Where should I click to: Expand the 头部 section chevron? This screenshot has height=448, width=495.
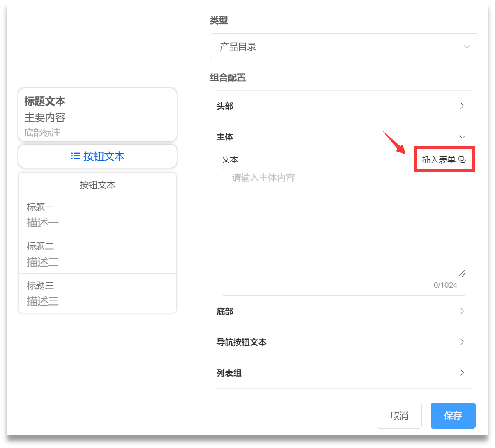462,106
